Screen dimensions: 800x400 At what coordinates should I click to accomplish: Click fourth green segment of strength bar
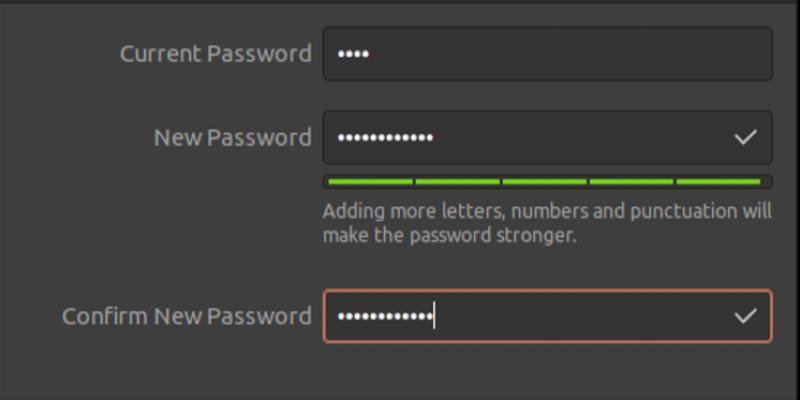[631, 182]
